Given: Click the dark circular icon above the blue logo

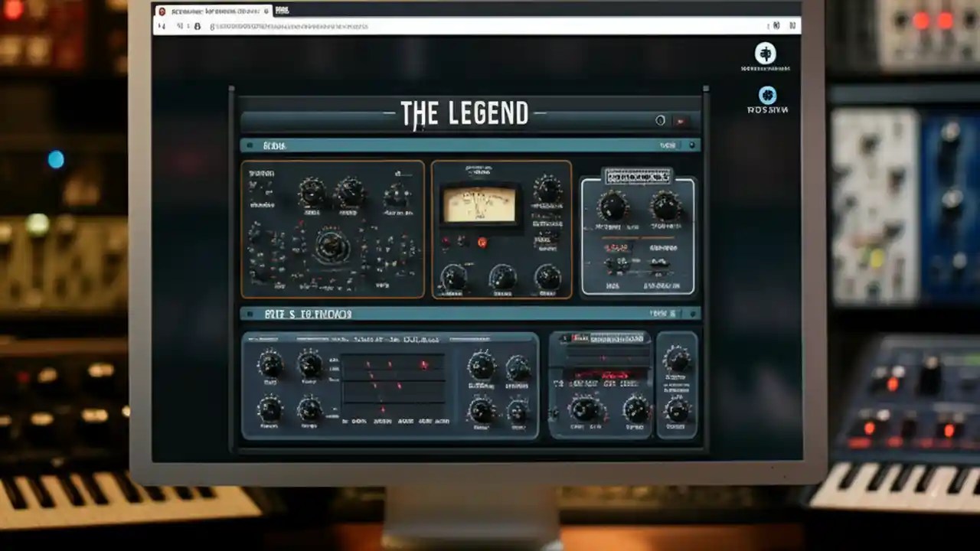Looking at the screenshot, I should pos(765,54).
